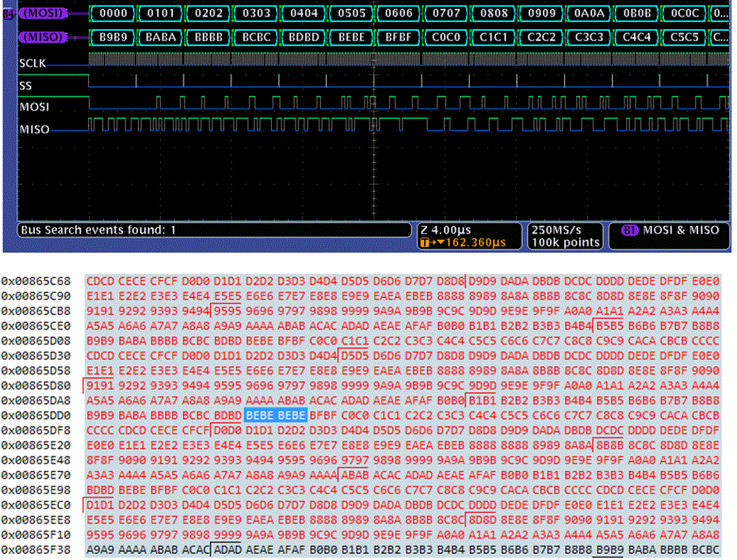Click the Z 4.00µs zoom scale readout

coord(445,230)
